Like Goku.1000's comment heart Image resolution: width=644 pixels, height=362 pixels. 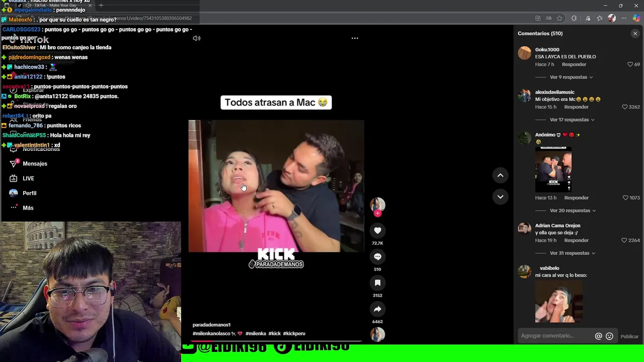click(x=630, y=64)
